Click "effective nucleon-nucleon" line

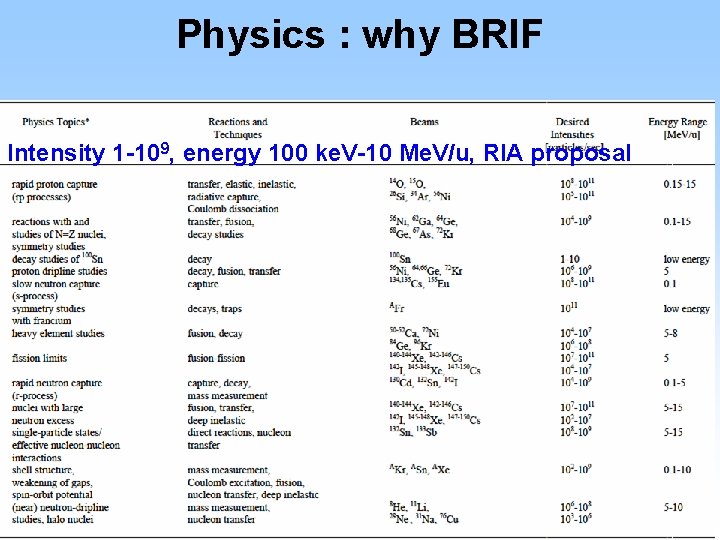66,445
